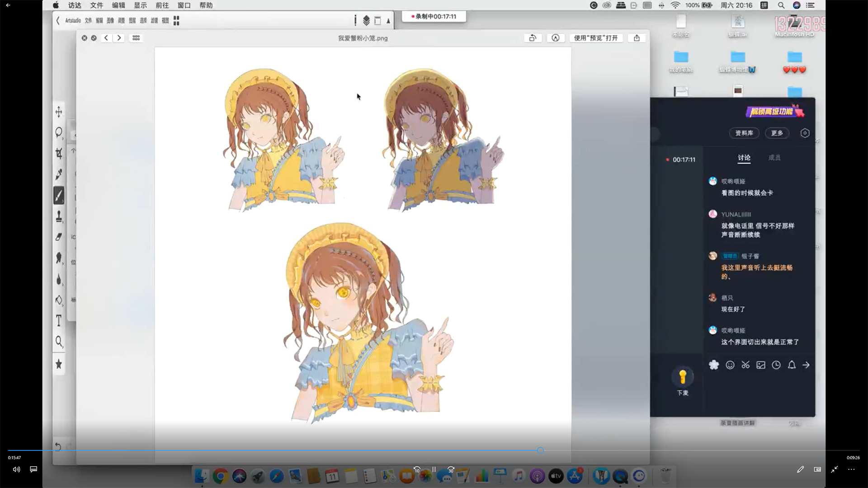
Task: Toggle subtitles in the video player
Action: pyautogui.click(x=33, y=469)
